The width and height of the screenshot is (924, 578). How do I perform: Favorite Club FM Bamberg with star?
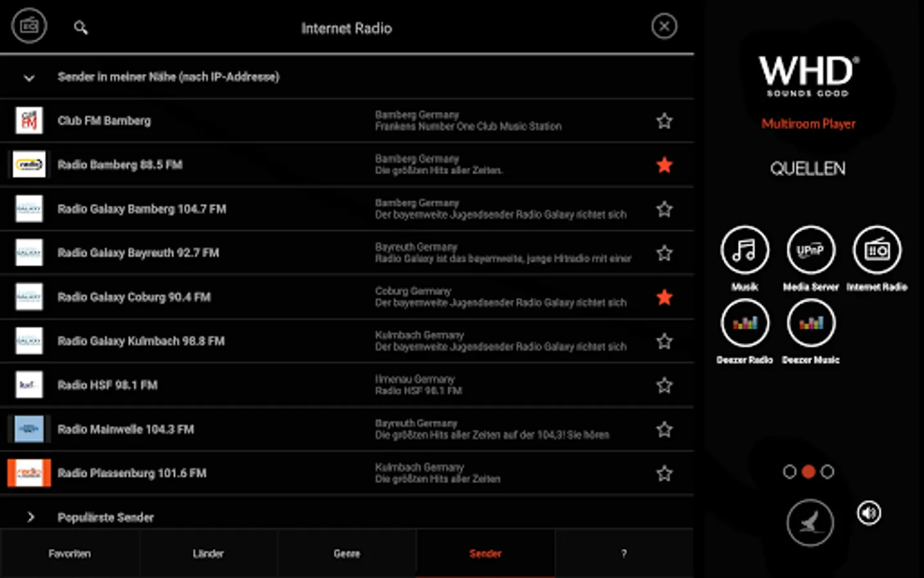click(664, 121)
